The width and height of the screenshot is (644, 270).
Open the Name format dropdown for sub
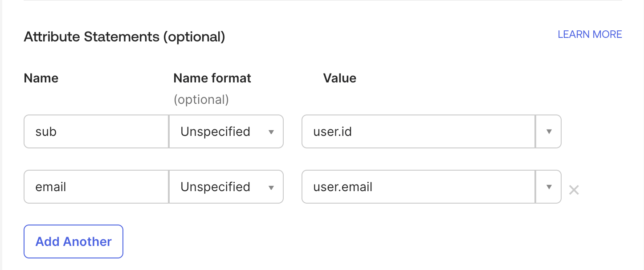click(226, 131)
